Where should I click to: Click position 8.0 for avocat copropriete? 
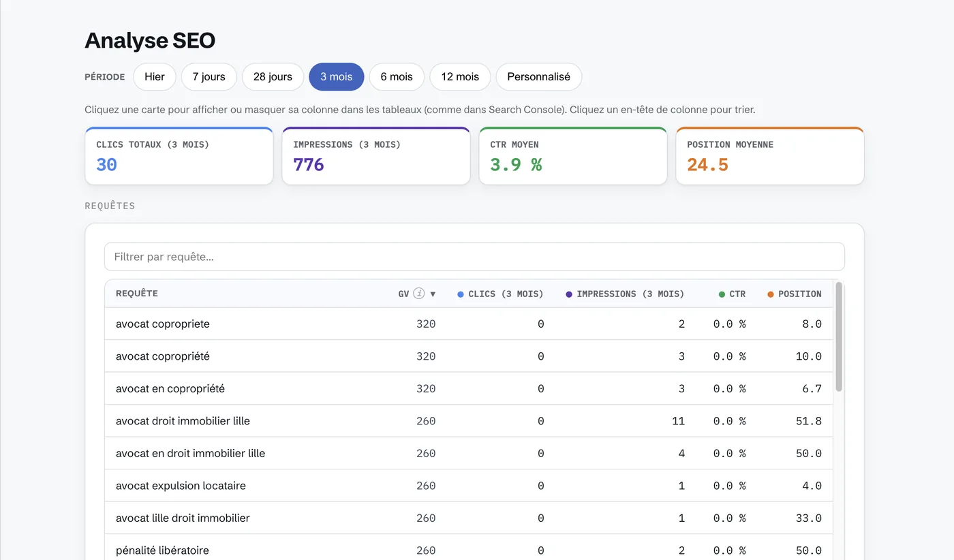[x=812, y=324]
